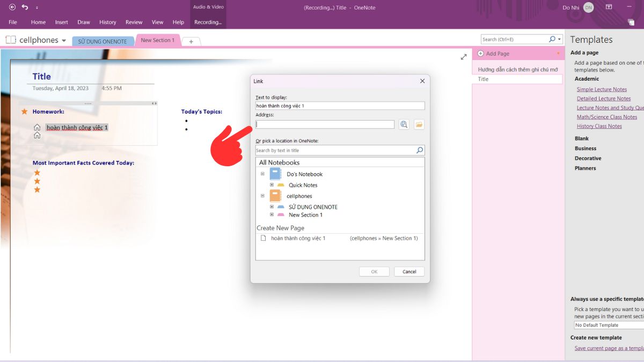
Task: Select SỬ DỤNG ONENOTE in Link tree
Action: pyautogui.click(x=313, y=207)
